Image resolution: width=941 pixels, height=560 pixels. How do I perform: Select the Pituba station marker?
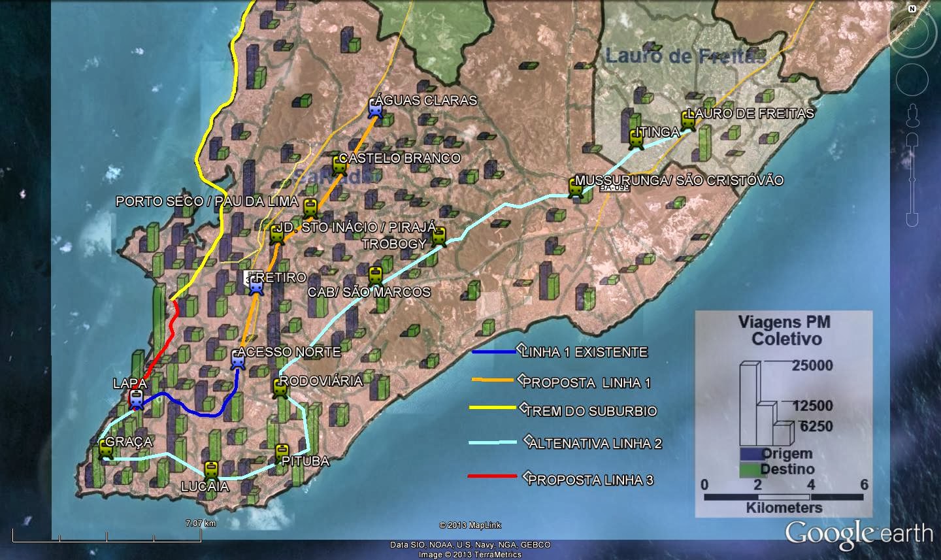coord(284,451)
